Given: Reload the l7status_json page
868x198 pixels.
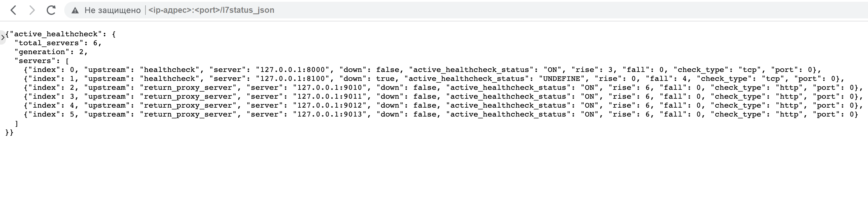Looking at the screenshot, I should [51, 10].
